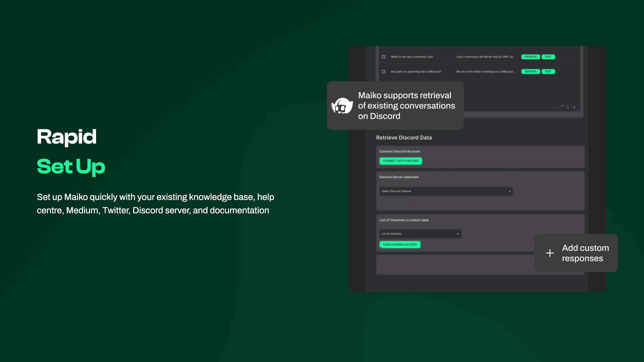This screenshot has width=644, height=362.
Task: Expand the List of channels dropdown
Action: [x=420, y=234]
